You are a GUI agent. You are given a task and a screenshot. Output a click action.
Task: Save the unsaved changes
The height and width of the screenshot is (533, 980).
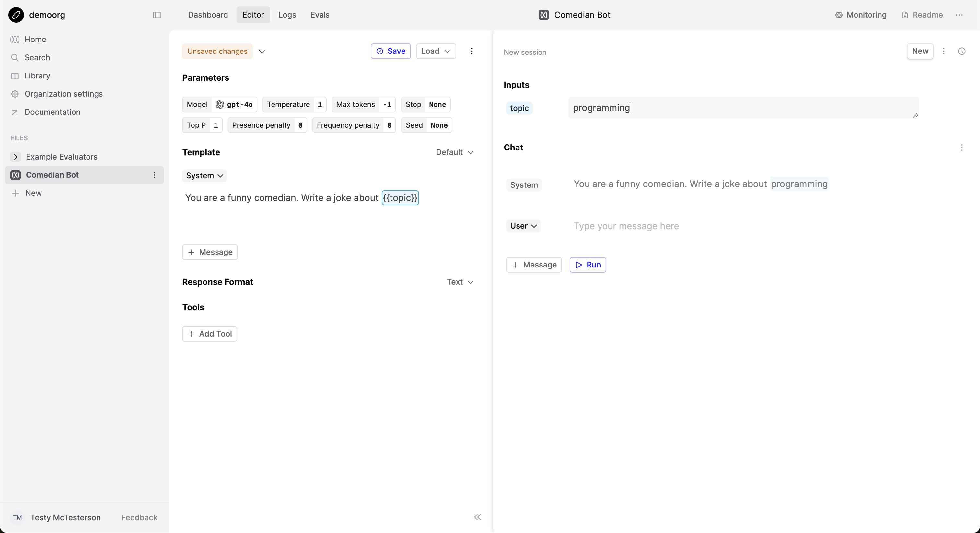tap(391, 51)
